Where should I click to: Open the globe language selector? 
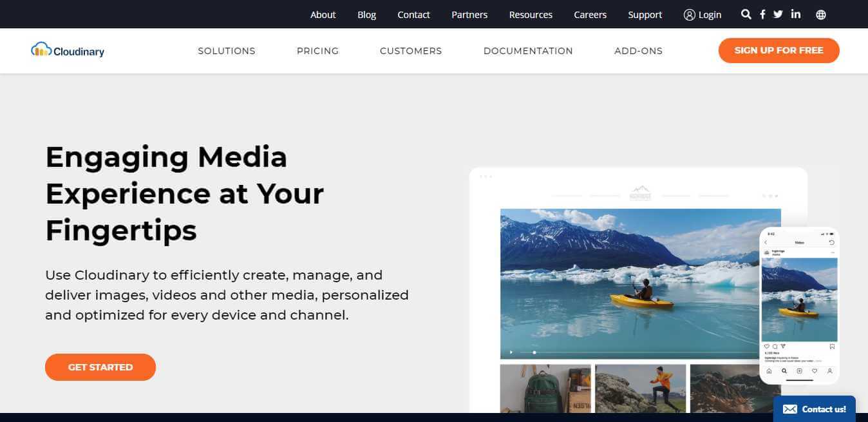coord(821,15)
